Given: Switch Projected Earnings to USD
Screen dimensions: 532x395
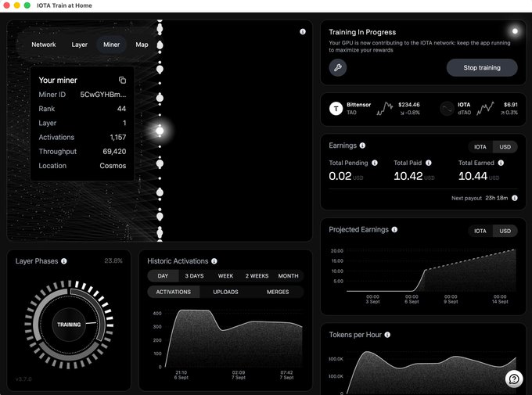Looking at the screenshot, I should [505, 231].
